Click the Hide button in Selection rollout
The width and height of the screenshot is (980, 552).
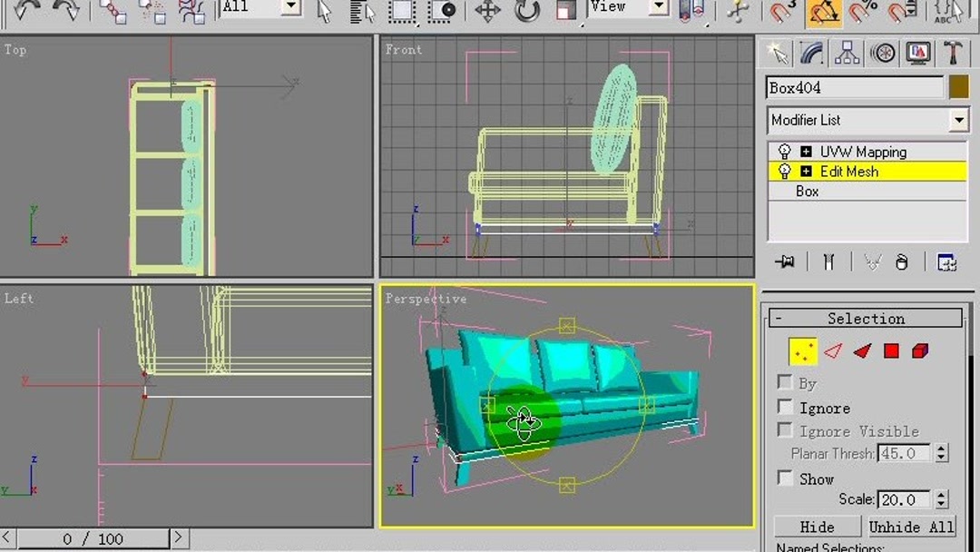[x=816, y=527]
